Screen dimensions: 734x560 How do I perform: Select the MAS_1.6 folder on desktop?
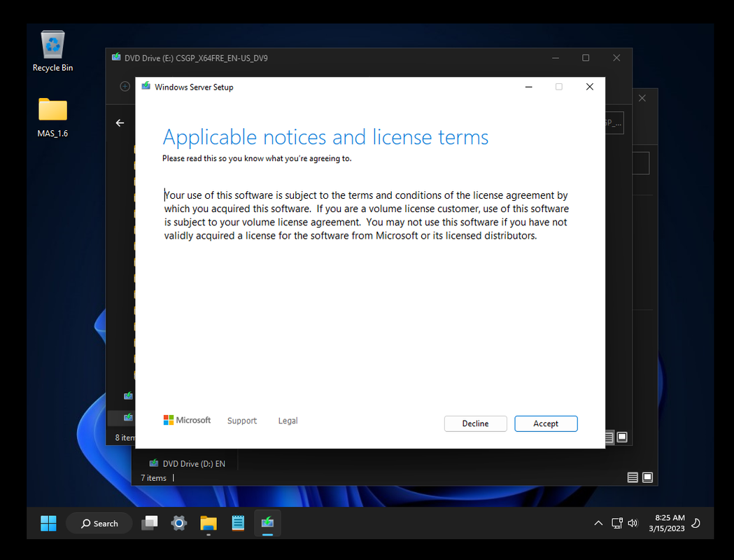(x=52, y=118)
